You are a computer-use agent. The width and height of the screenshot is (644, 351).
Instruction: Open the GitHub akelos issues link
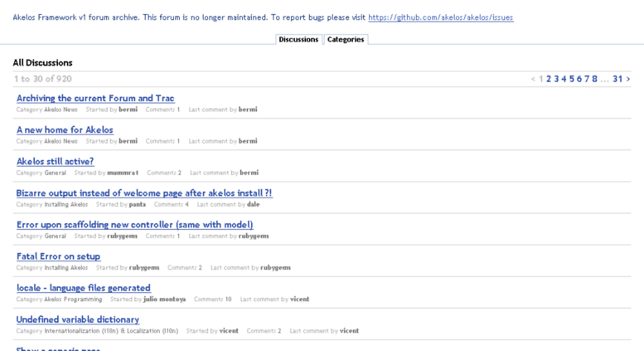(x=441, y=17)
